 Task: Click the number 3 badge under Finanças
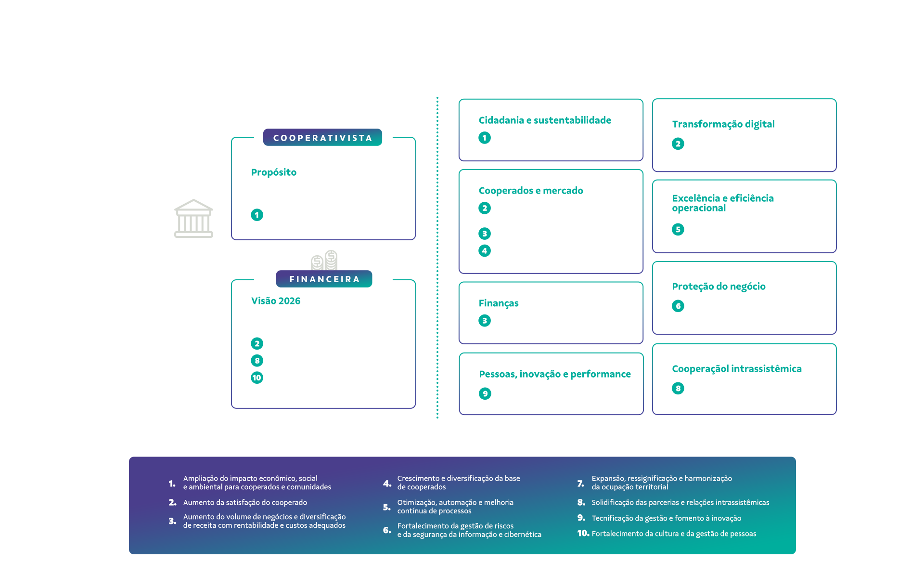point(485,320)
